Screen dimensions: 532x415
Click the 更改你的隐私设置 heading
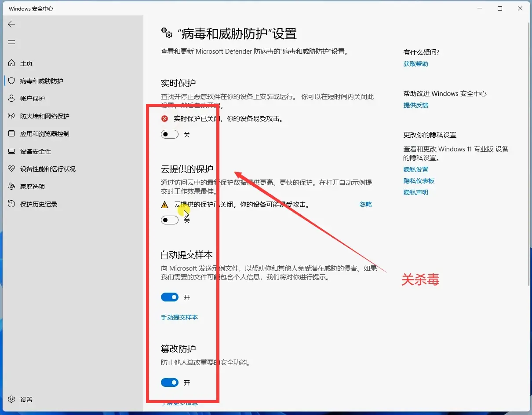[430, 135]
